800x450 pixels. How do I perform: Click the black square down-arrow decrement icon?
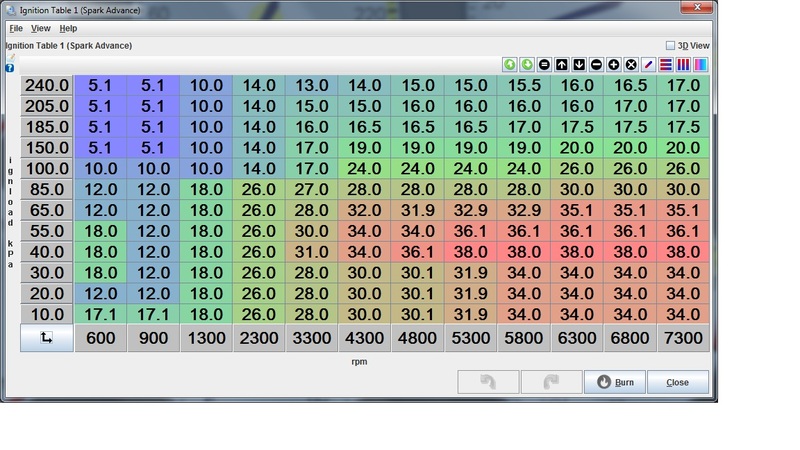(579, 65)
